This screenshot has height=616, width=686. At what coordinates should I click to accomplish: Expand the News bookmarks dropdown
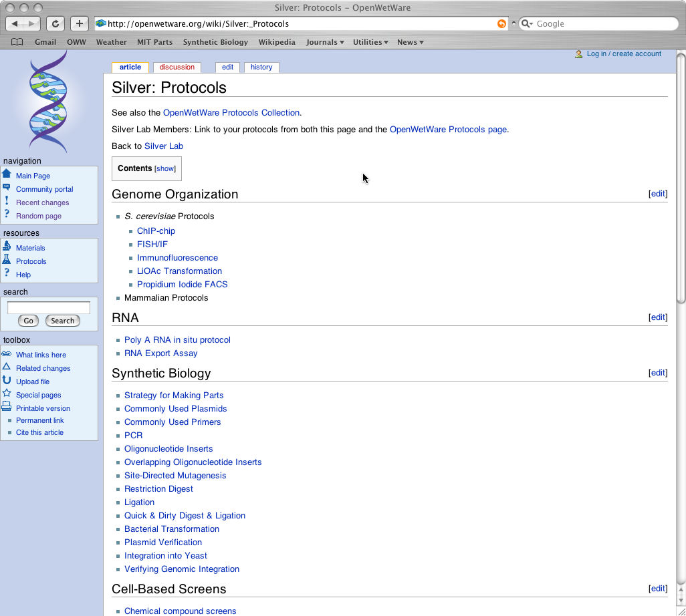coord(410,42)
